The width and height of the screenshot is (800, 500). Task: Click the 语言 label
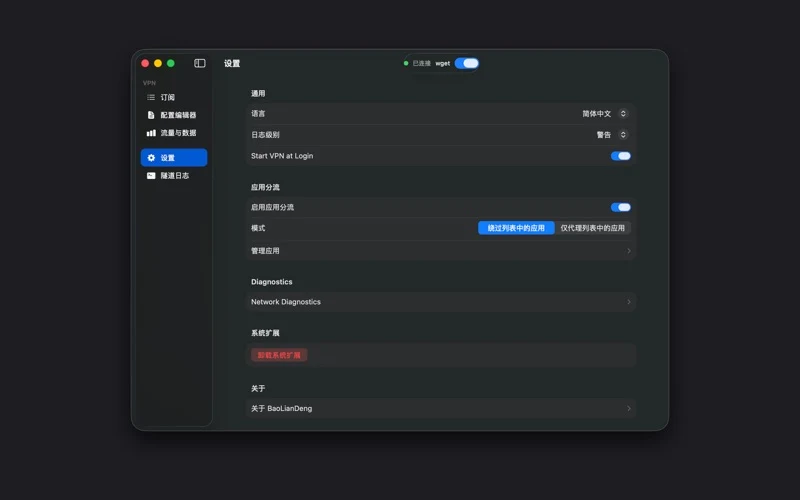pos(258,114)
